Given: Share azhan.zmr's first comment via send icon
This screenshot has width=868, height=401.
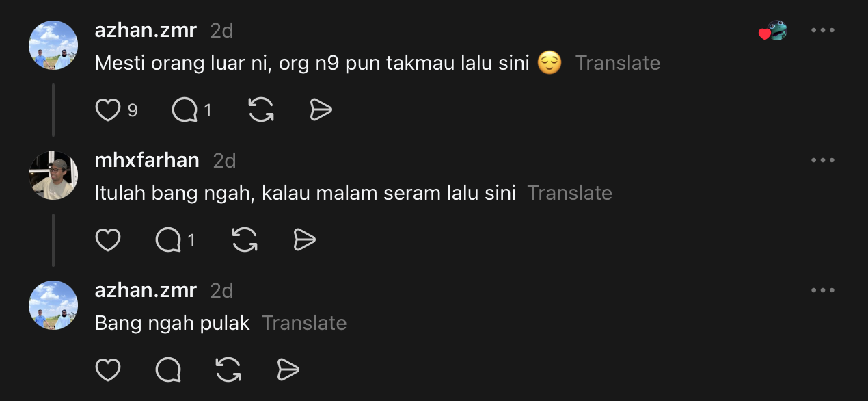Looking at the screenshot, I should click(321, 110).
